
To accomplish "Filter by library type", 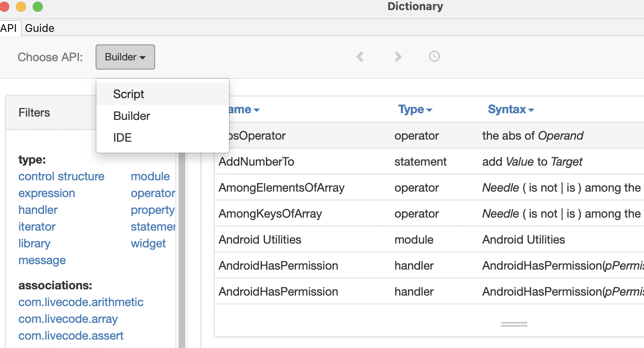I will 34,244.
